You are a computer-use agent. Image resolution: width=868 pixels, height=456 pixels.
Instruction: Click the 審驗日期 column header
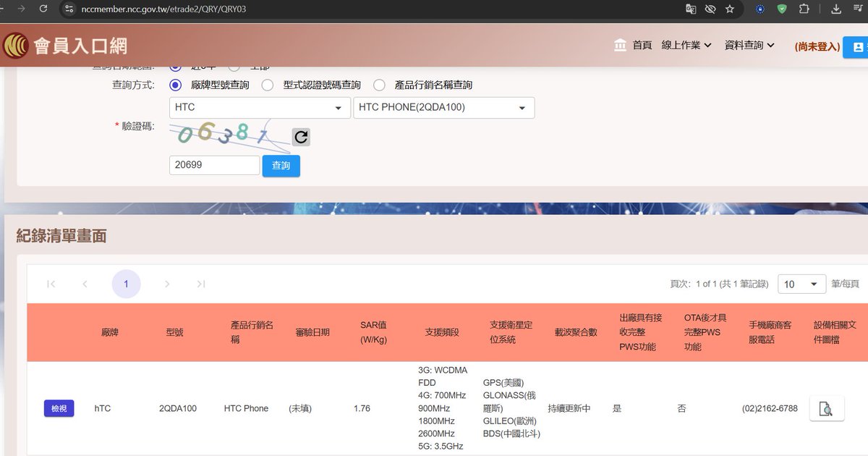(312, 332)
